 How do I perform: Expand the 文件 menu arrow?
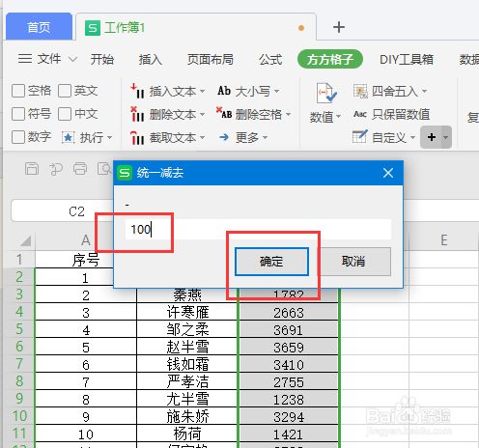pos(73,59)
